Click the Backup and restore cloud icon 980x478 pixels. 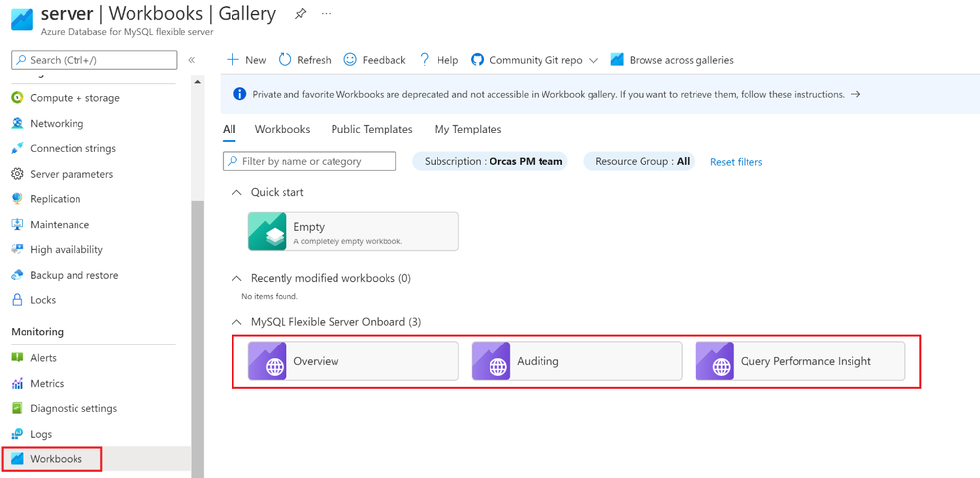(18, 275)
